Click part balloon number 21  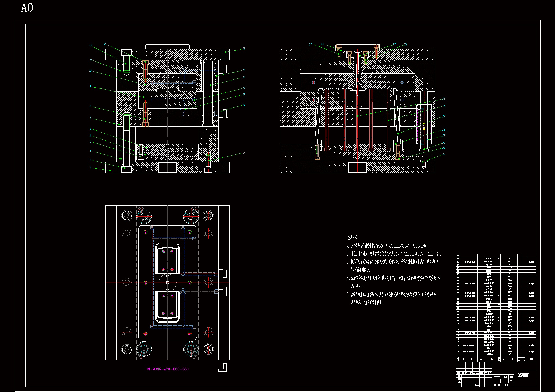[310, 44]
